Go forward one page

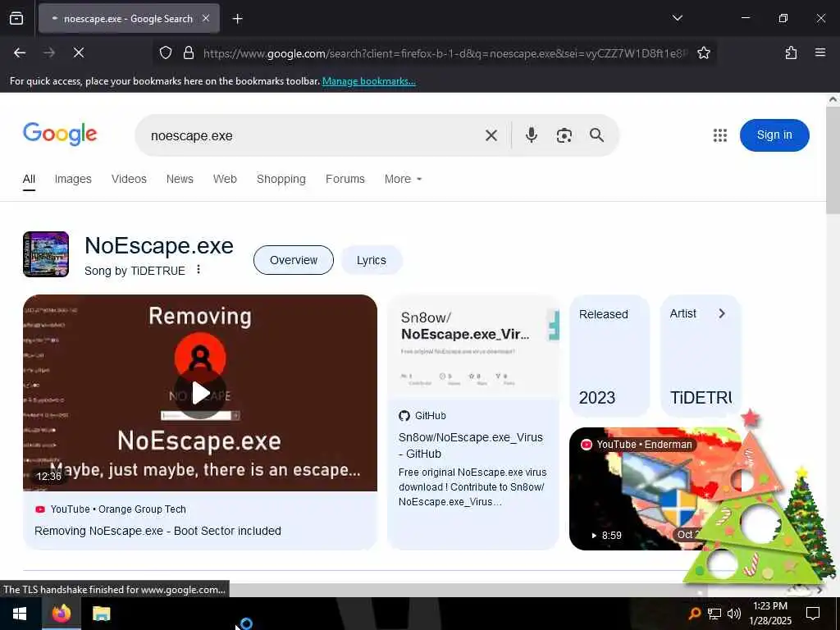click(x=49, y=52)
